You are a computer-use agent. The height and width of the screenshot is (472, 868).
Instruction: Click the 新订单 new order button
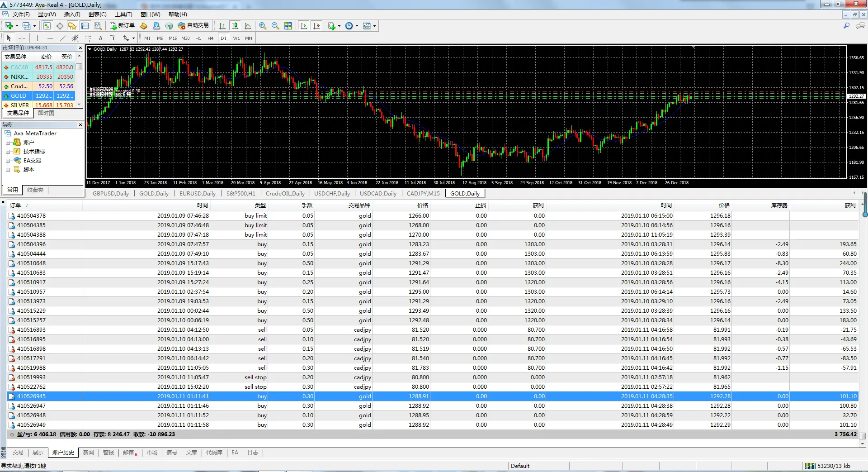(x=123, y=26)
